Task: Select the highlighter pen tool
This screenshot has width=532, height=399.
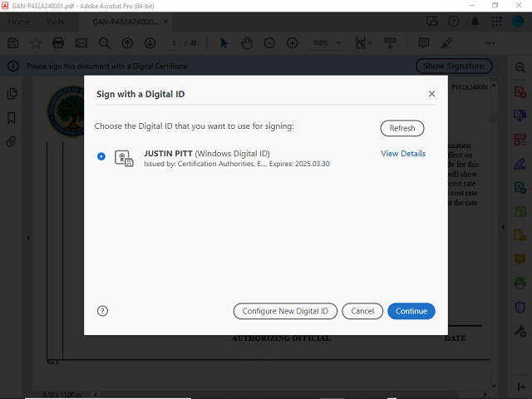Action: coord(447,43)
